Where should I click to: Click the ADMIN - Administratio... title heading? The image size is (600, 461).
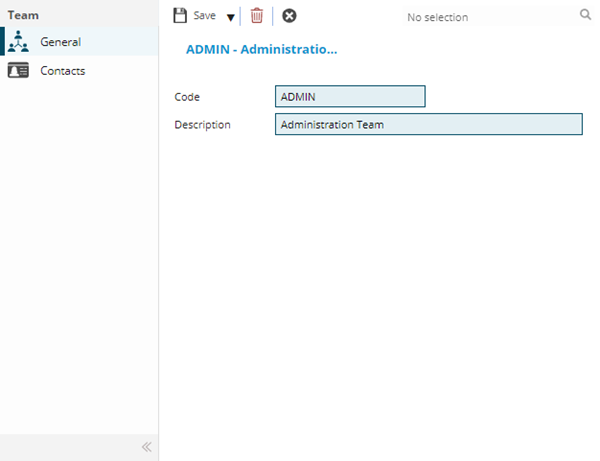click(x=261, y=48)
